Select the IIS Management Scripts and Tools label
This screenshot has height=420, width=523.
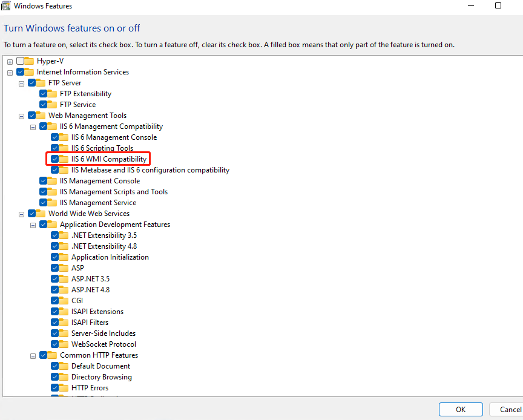[x=114, y=192]
